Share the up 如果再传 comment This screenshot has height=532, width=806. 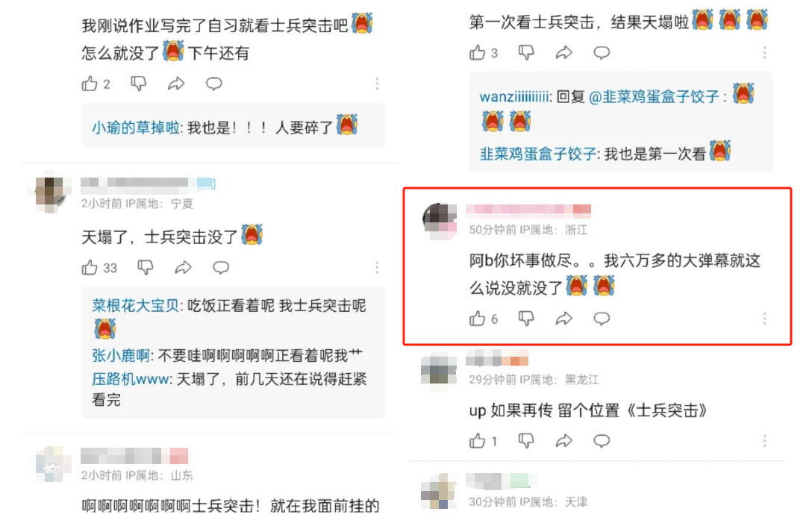coord(564,440)
